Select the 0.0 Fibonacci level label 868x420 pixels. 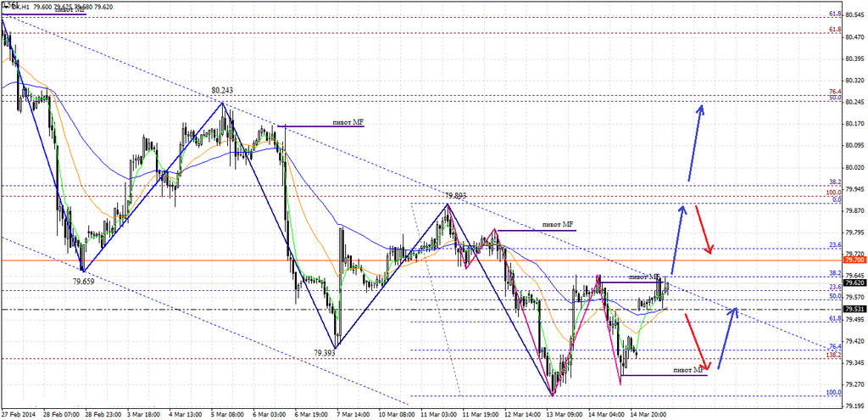point(835,200)
